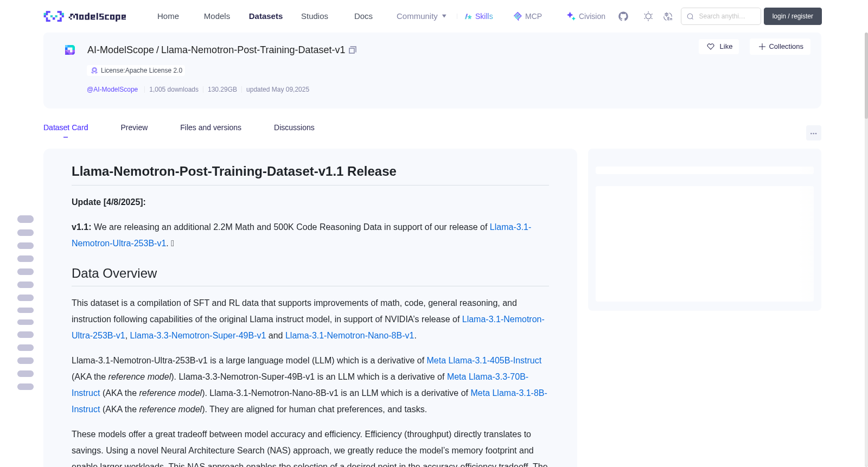Click the "License:Apache License 2.0" badge text
This screenshot has height=467, width=868.
click(142, 71)
